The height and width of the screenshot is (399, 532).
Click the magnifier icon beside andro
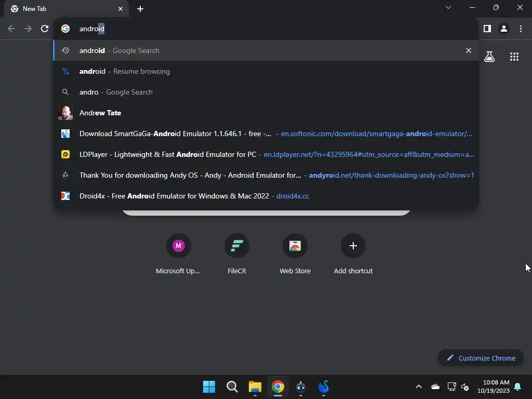[65, 92]
